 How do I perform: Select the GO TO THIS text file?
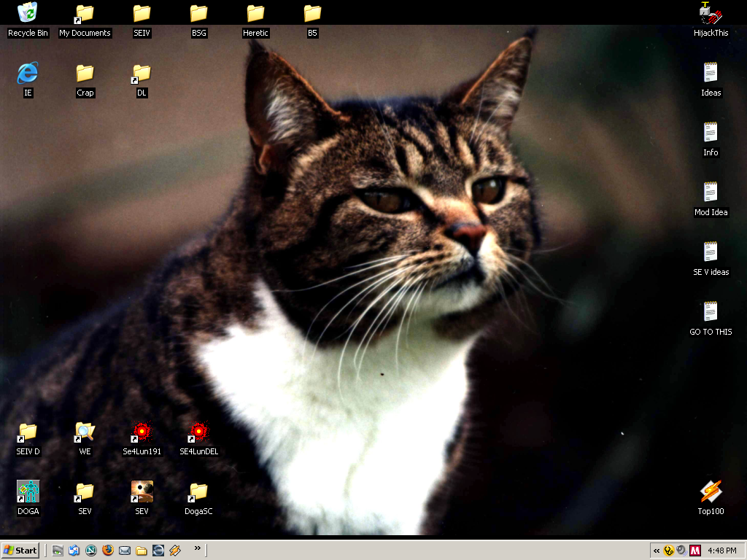pos(711,312)
